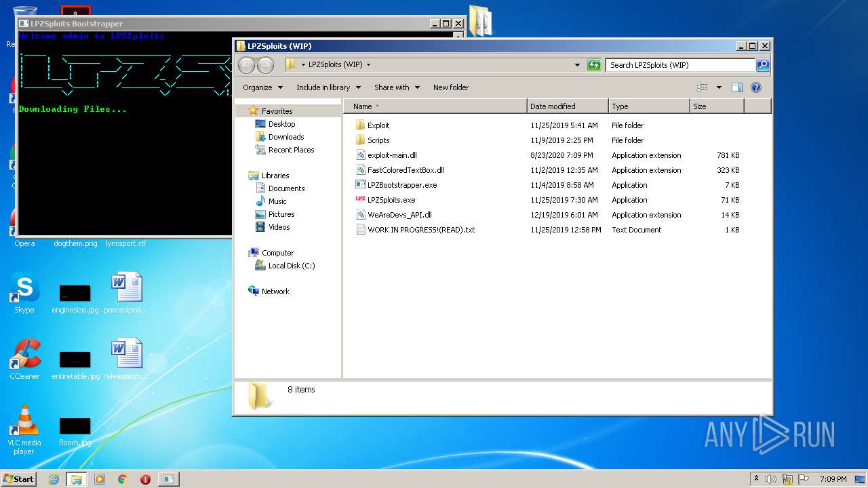Launch Opera from the taskbar
The image size is (868, 488).
(145, 479)
